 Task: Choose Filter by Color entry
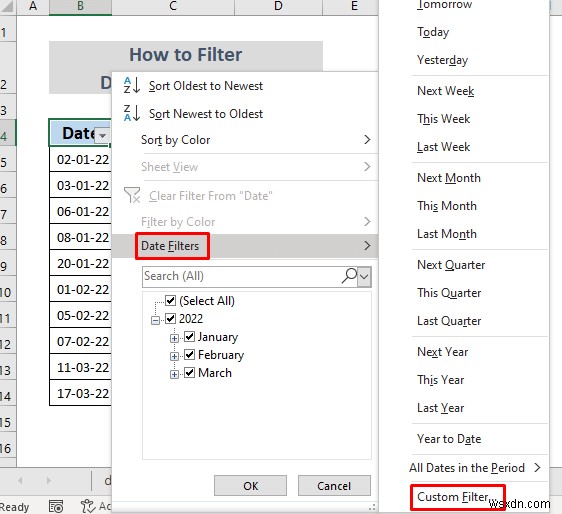click(245, 222)
